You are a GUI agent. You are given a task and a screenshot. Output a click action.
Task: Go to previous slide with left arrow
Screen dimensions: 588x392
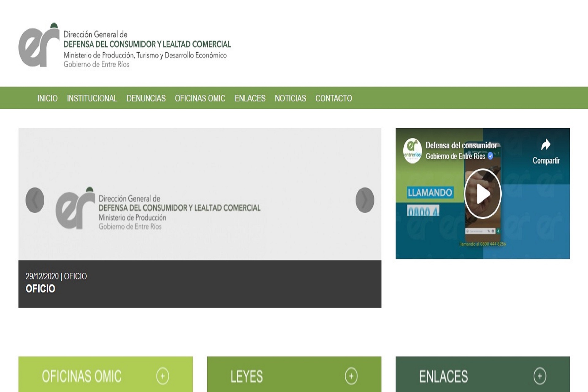click(35, 200)
